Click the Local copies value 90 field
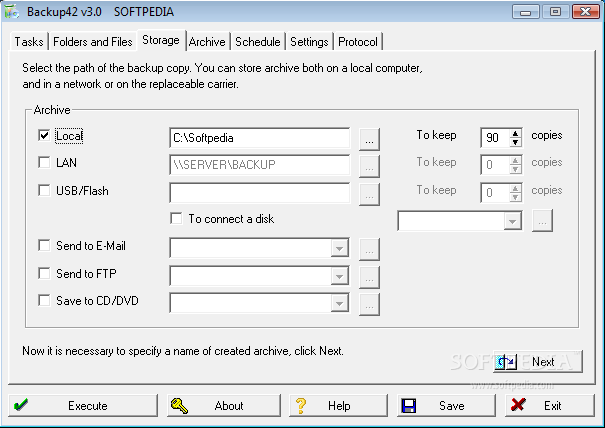The width and height of the screenshot is (605, 428). coord(495,138)
